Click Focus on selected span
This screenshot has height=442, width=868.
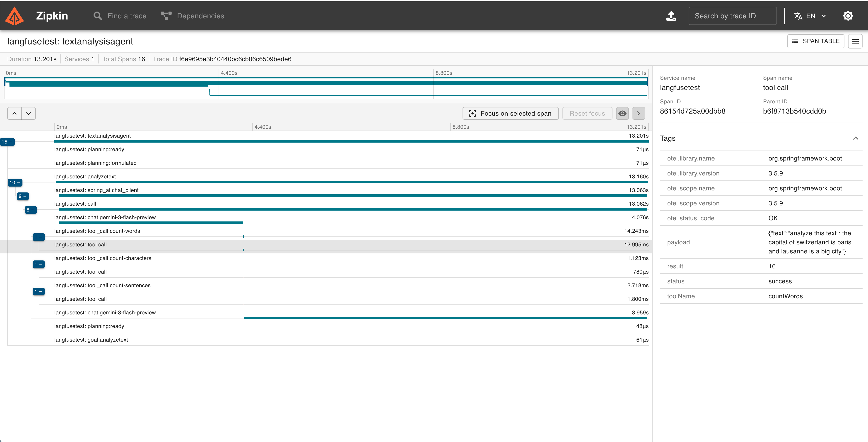pos(510,113)
